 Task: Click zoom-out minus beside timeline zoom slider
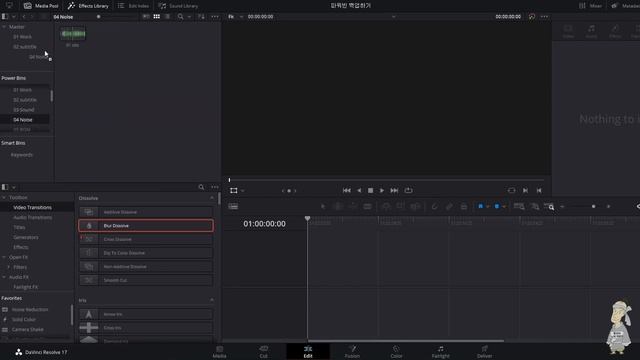click(x=562, y=207)
